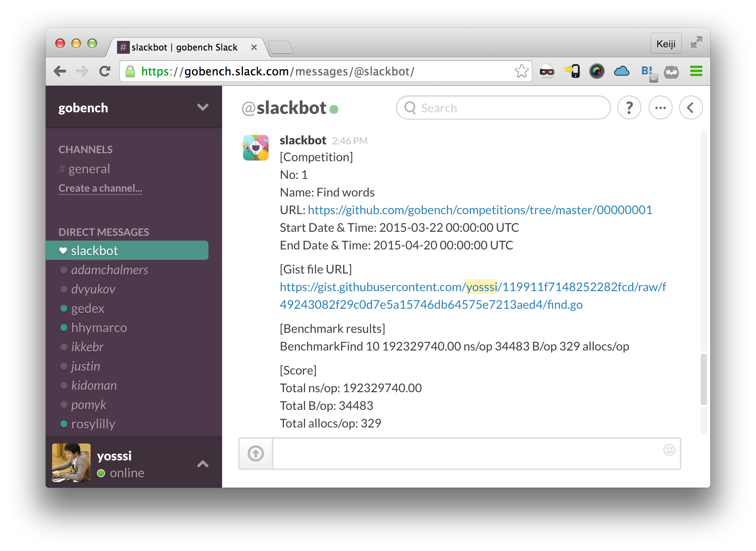The height and width of the screenshot is (551, 756).
Task: Click the Total allocs/op: 329 line
Action: click(330, 423)
